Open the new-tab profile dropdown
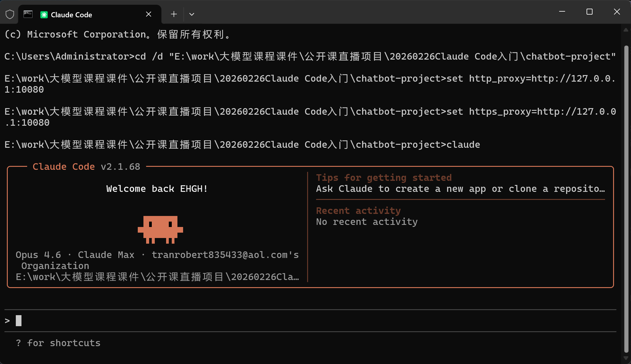 [192, 14]
